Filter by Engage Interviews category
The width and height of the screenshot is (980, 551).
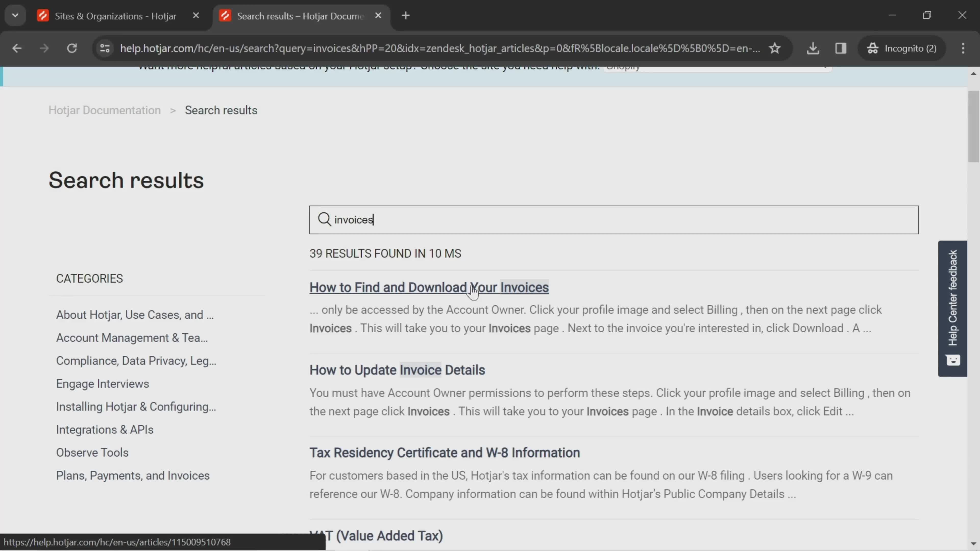coord(103,384)
